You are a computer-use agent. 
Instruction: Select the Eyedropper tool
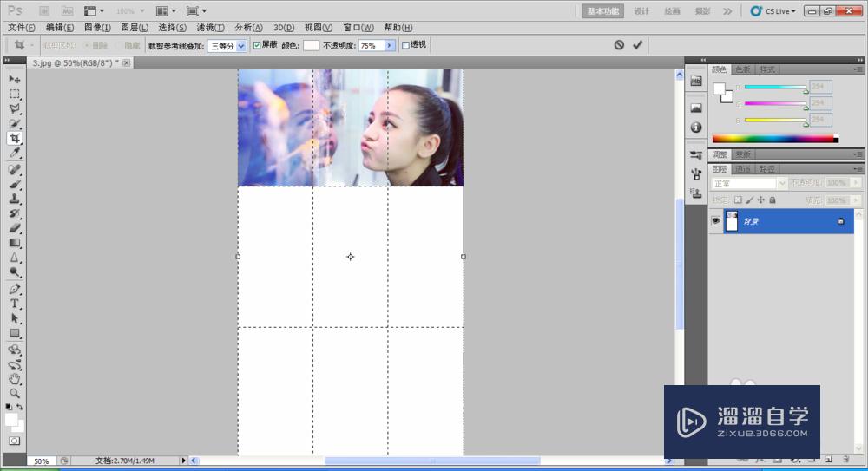coord(15,154)
